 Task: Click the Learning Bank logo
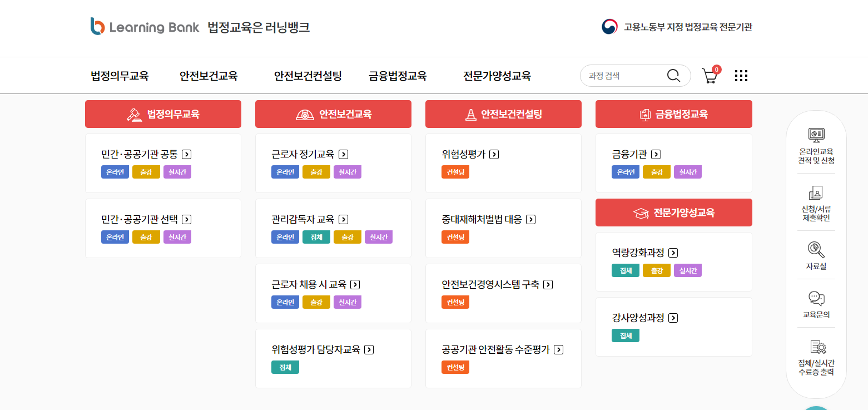pos(145,26)
